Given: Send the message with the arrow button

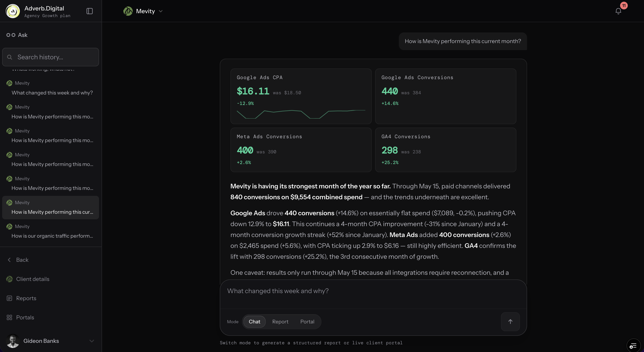Looking at the screenshot, I should [510, 321].
